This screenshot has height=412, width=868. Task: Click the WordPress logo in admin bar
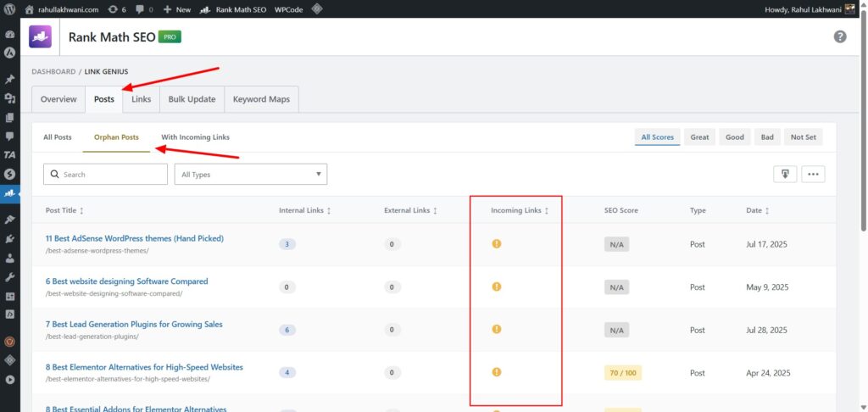pos(9,8)
